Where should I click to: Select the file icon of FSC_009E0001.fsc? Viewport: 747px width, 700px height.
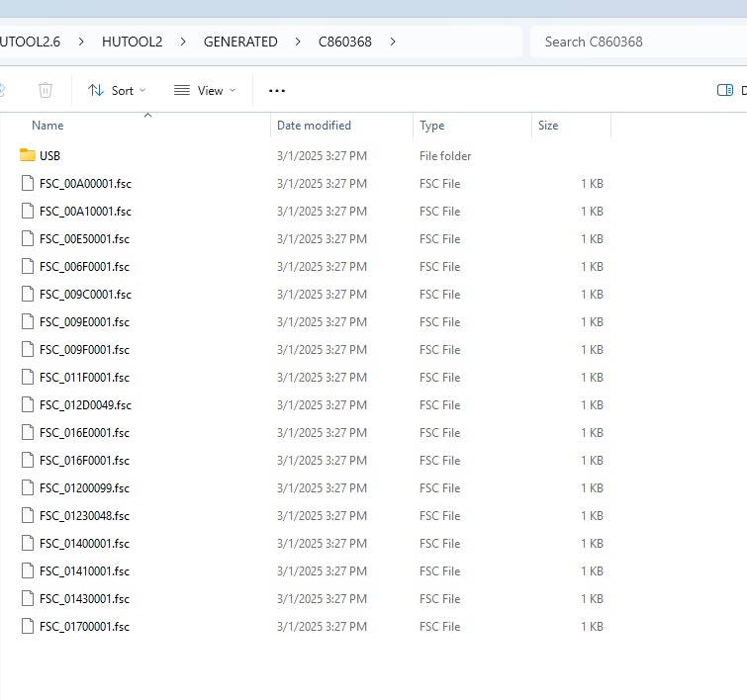coord(28,322)
